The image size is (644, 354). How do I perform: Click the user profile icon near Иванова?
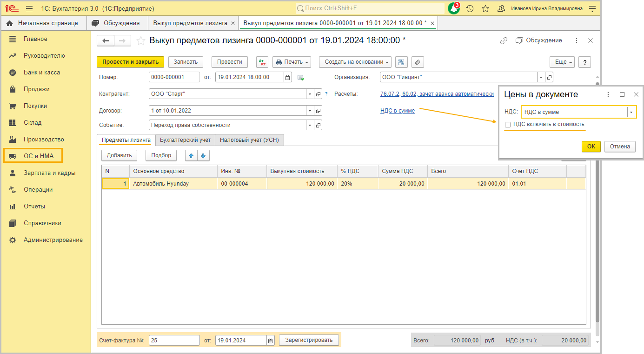tap(501, 8)
